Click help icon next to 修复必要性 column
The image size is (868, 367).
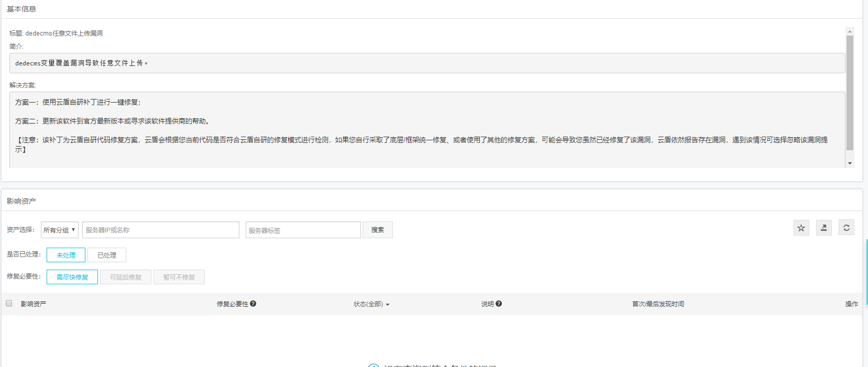coord(253,304)
